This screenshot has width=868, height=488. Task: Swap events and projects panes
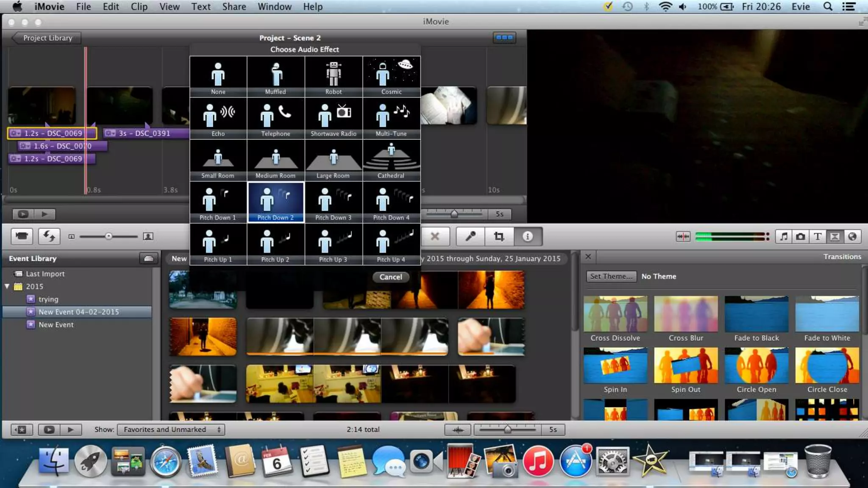pyautogui.click(x=49, y=236)
